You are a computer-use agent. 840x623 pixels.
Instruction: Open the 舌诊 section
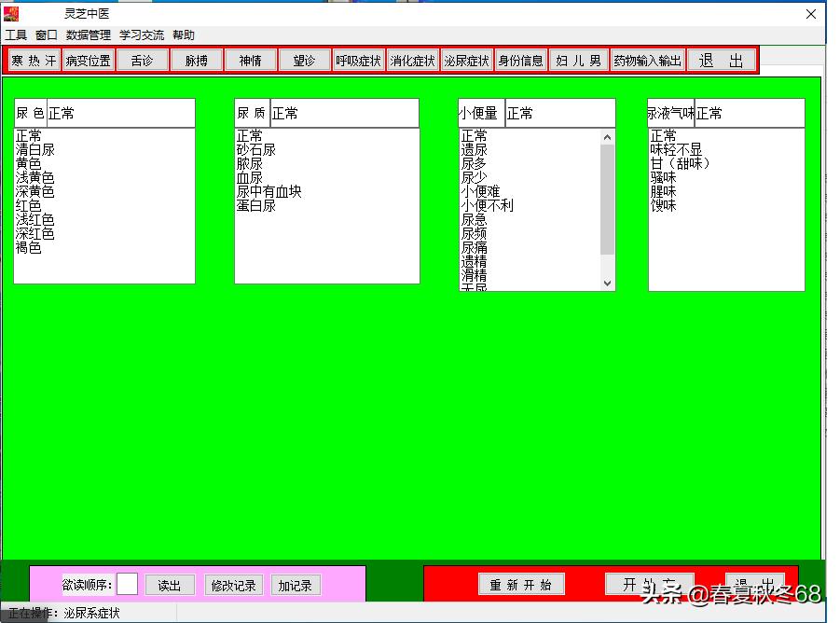point(143,61)
